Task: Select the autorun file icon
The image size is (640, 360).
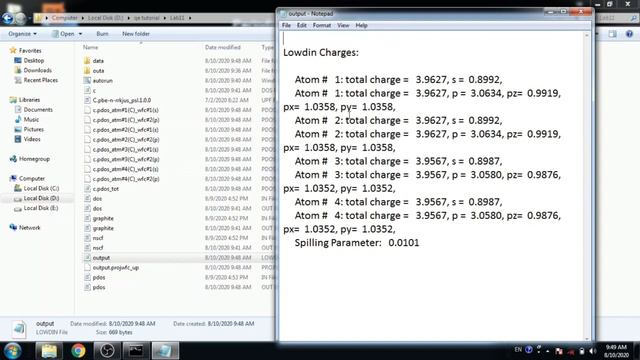Action: click(x=87, y=80)
